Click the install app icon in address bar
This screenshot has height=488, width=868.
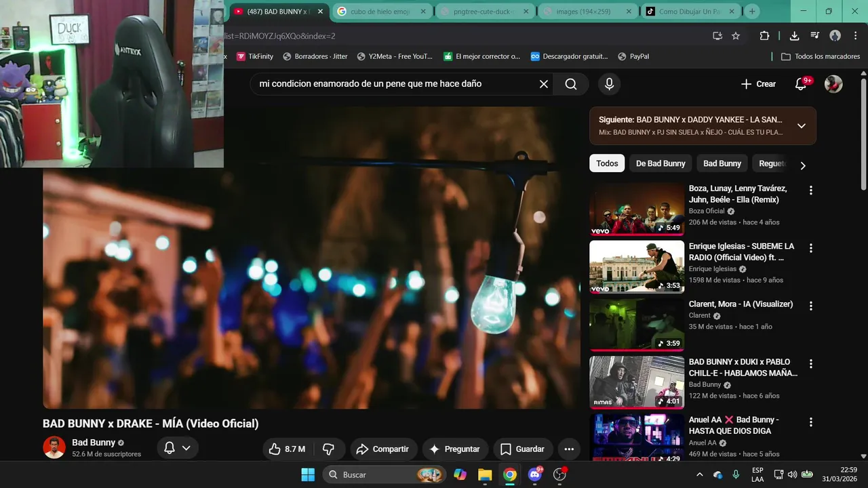click(x=717, y=36)
